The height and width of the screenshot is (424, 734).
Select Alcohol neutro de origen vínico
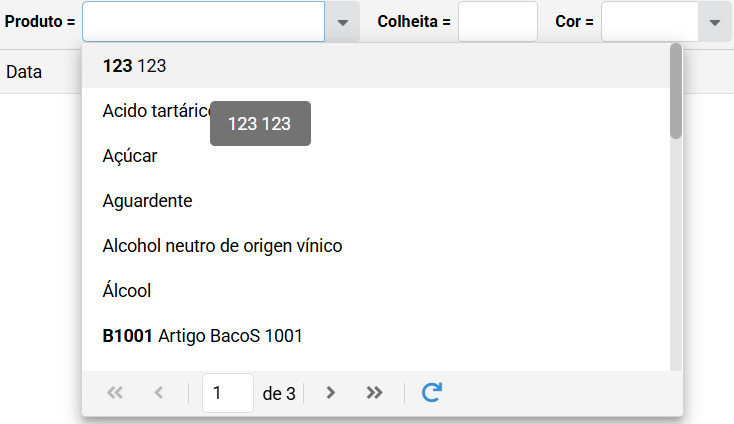click(375, 246)
